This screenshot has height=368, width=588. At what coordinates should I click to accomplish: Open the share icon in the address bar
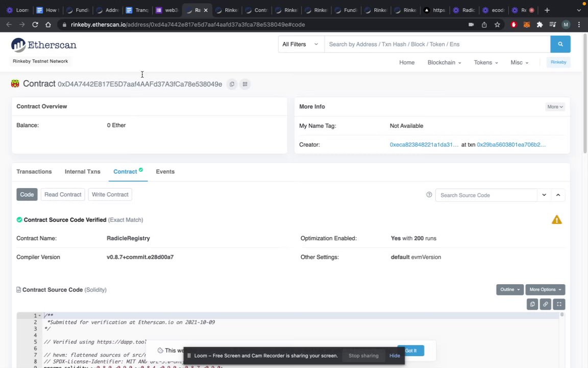coord(484,25)
